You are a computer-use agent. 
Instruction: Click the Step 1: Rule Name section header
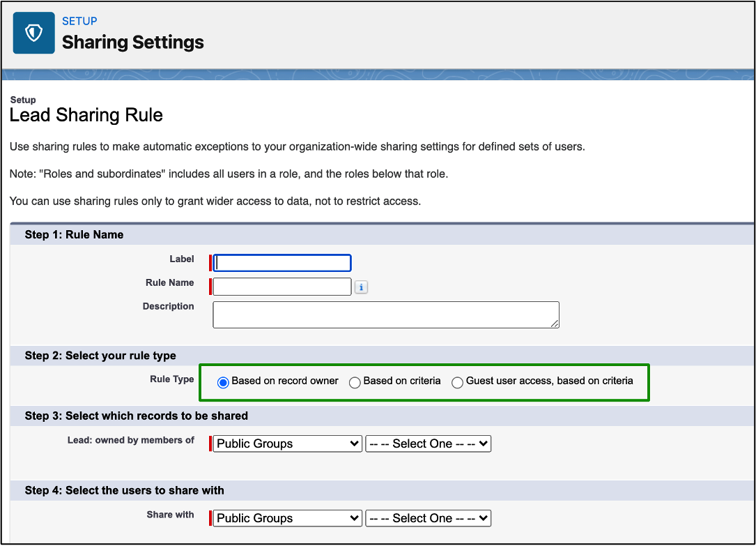tap(74, 234)
